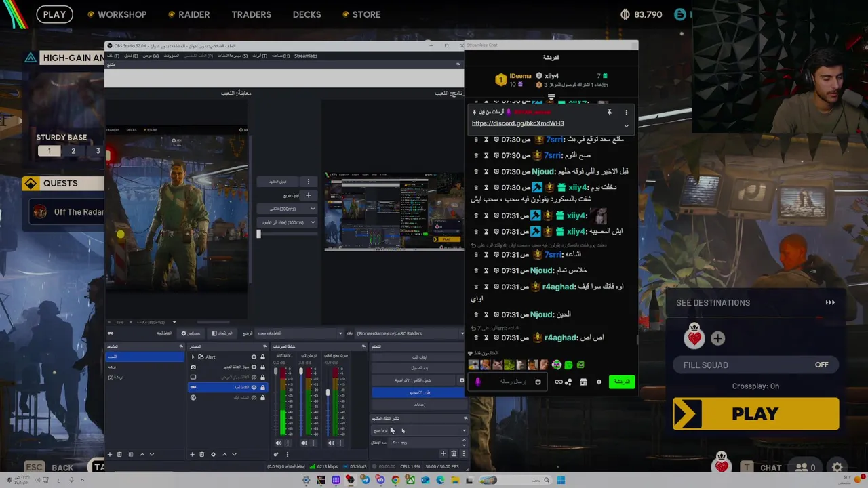The image size is (868, 488).
Task: Open the Help (H) menu in OBS
Action: [281, 56]
